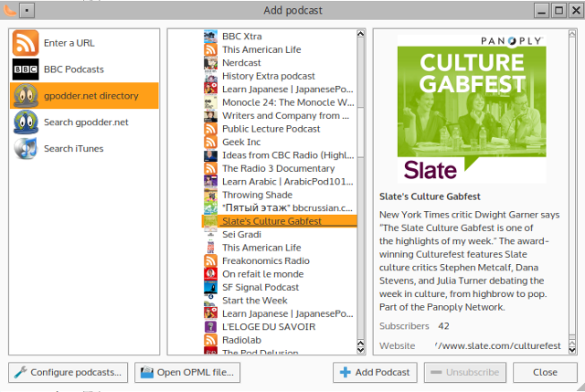This screenshot has height=392, width=585.
Task: Select gpodder.net directory source
Action: pyautogui.click(x=84, y=95)
